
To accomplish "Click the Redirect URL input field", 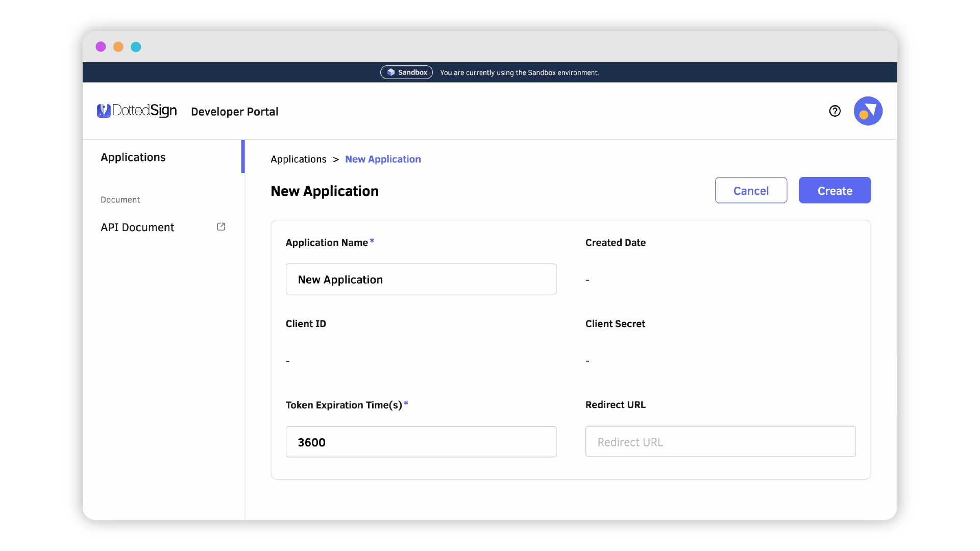I will click(720, 441).
